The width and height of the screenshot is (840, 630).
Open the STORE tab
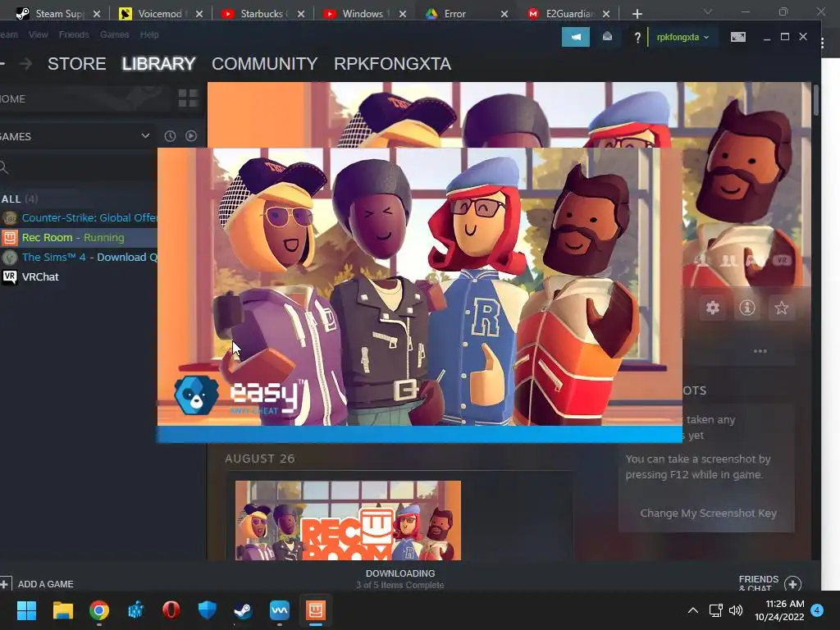(76, 64)
